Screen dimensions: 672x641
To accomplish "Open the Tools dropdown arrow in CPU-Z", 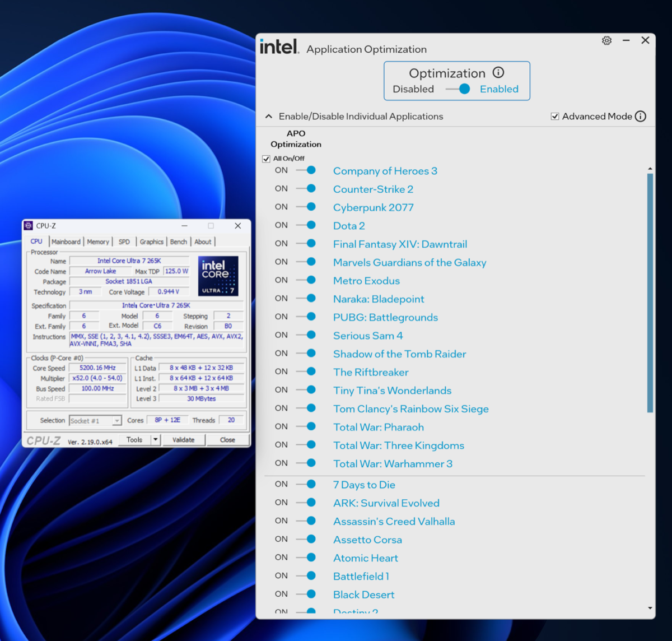I will click(x=155, y=439).
